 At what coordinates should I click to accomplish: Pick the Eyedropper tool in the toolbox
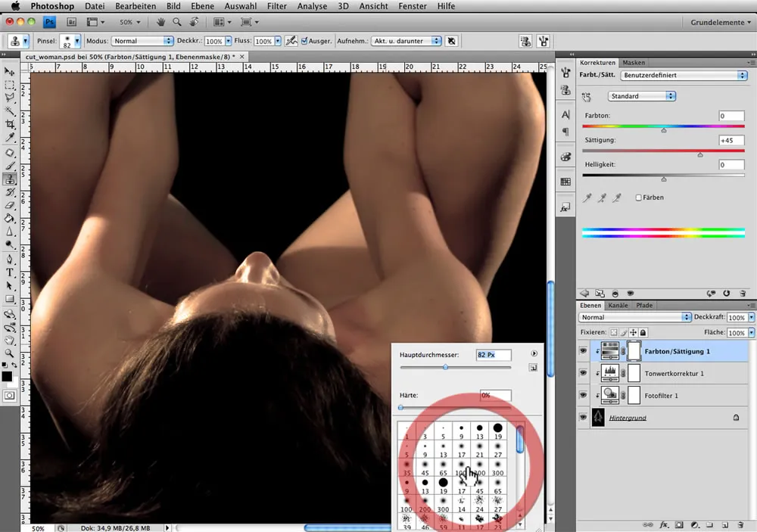click(10, 138)
